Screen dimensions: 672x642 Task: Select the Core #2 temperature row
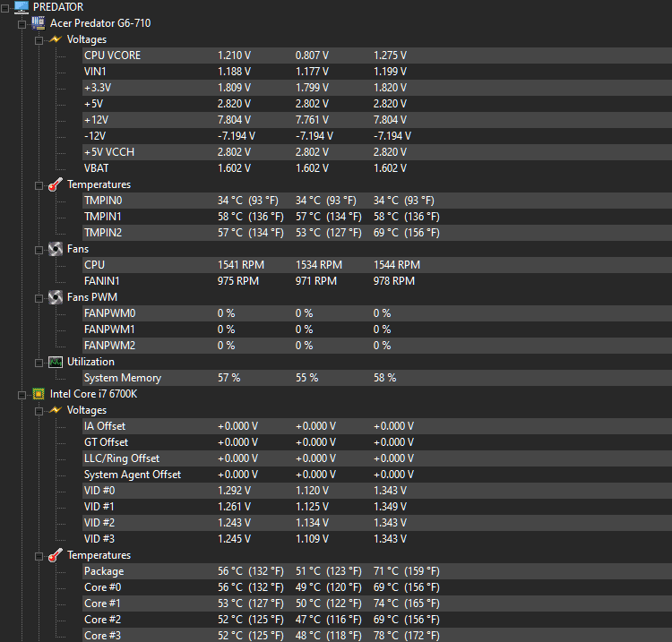coord(377,620)
